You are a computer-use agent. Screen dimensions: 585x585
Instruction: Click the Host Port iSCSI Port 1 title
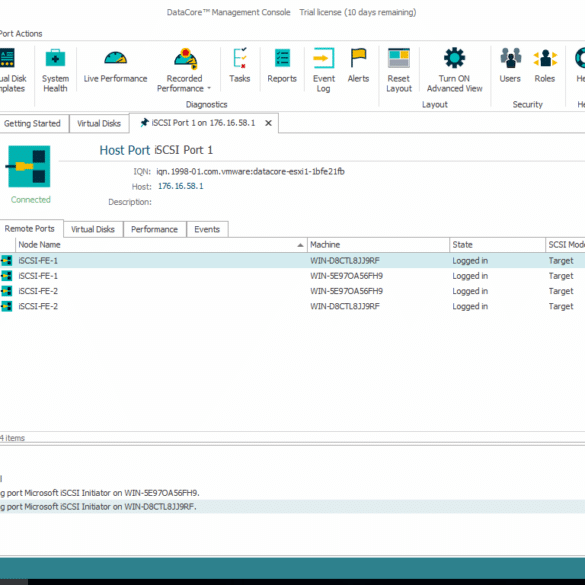[x=156, y=150]
